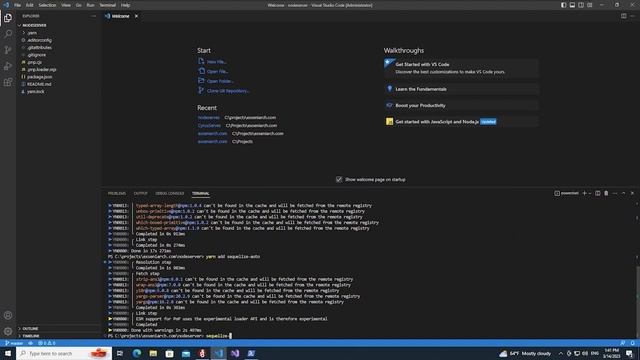Open Get started with JavaScript and Node.js
Image resolution: width=640 pixels, height=360 pixels.
pyautogui.click(x=461, y=122)
